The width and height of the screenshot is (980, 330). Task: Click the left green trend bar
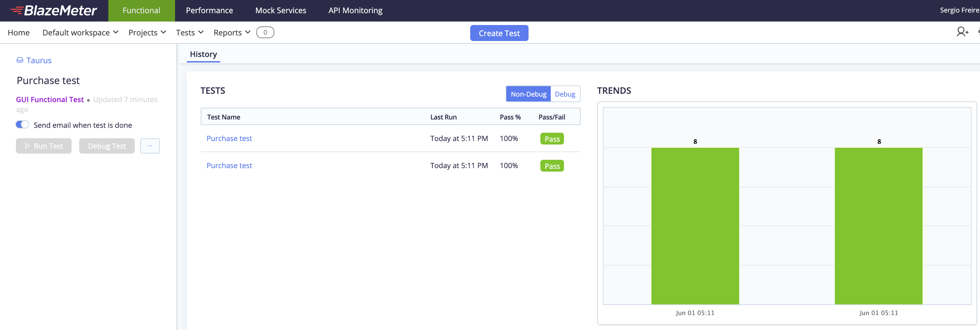click(x=695, y=226)
